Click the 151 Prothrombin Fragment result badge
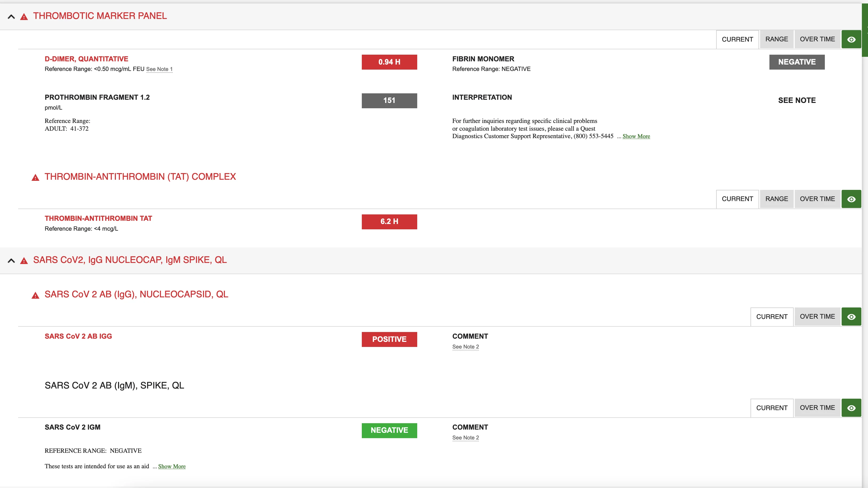The width and height of the screenshot is (868, 488). click(389, 101)
